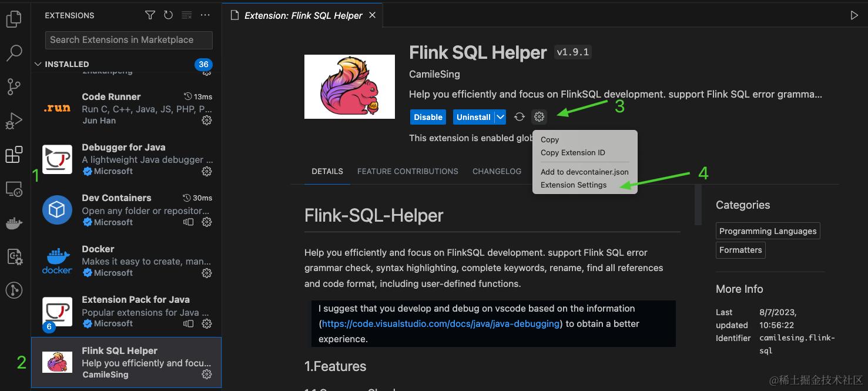Open the java-debugging docs link
868x391 pixels.
click(x=442, y=324)
